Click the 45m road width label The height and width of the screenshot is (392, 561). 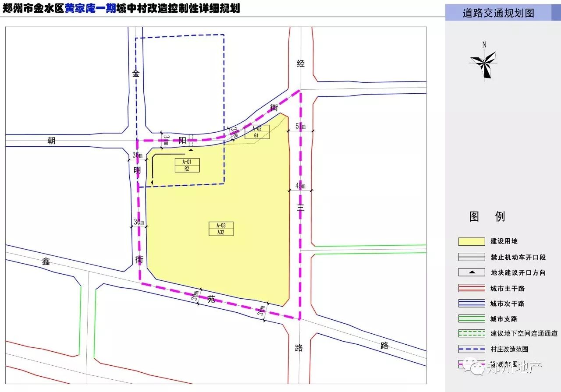tap(301, 186)
